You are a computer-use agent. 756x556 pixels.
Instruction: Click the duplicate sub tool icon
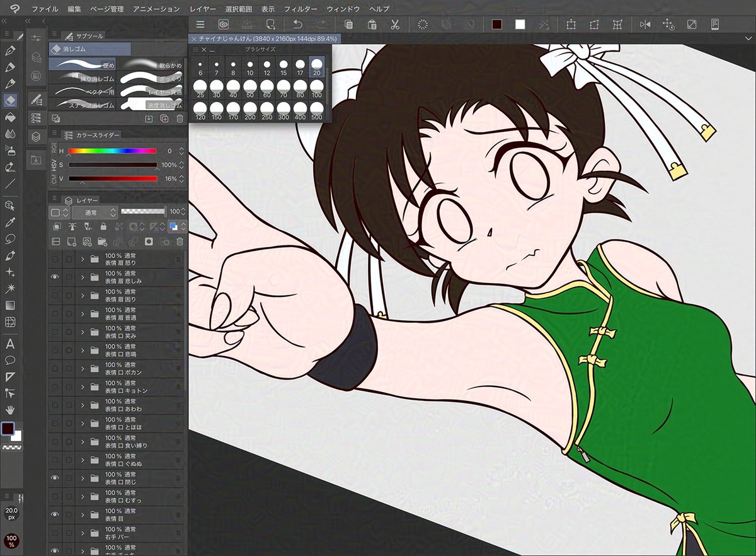pyautogui.click(x=164, y=118)
